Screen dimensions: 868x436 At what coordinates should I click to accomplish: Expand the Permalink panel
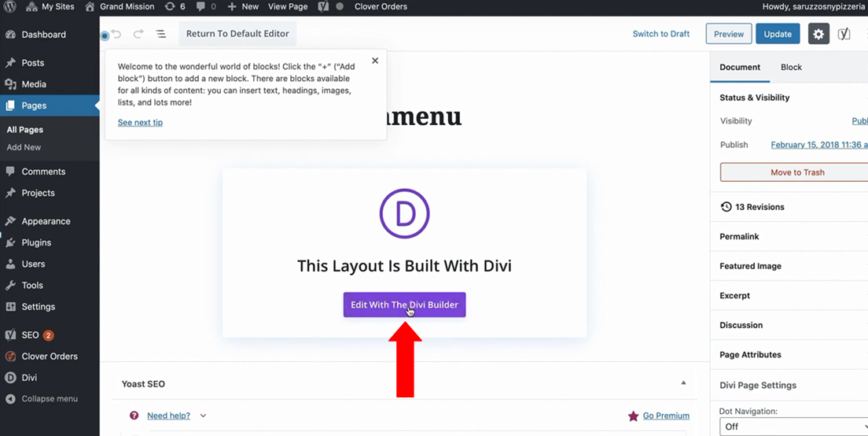pyautogui.click(x=789, y=237)
